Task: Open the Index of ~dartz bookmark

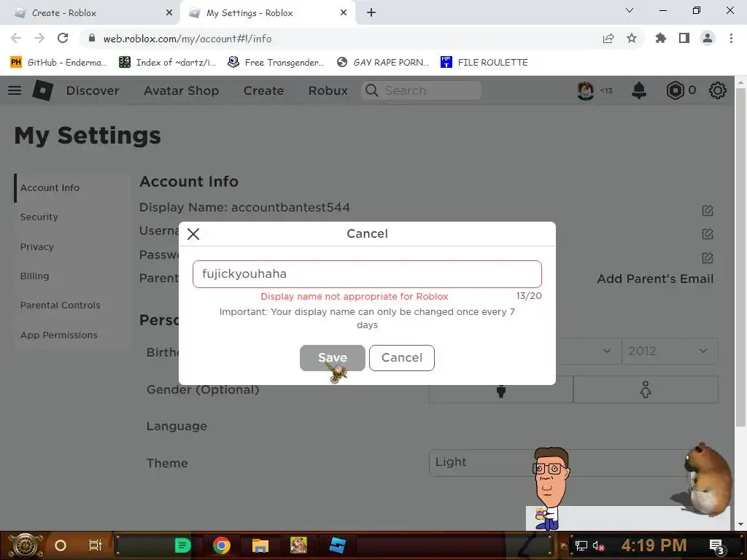Action: pos(167,63)
